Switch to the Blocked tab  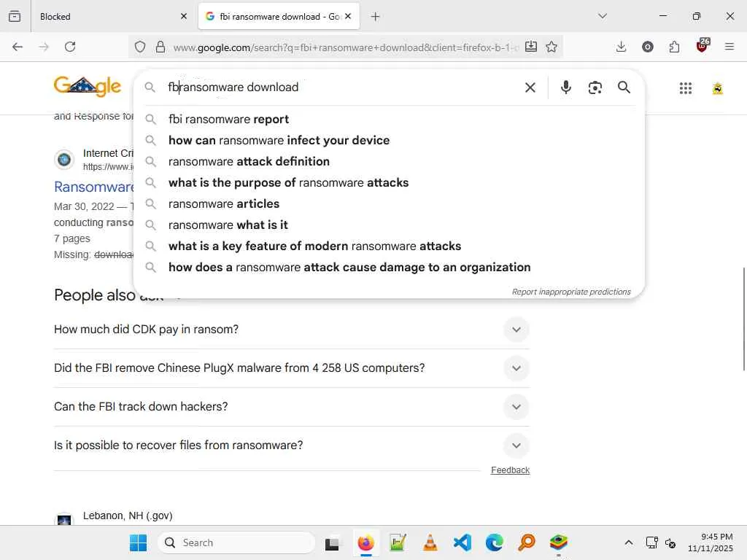tap(102, 16)
